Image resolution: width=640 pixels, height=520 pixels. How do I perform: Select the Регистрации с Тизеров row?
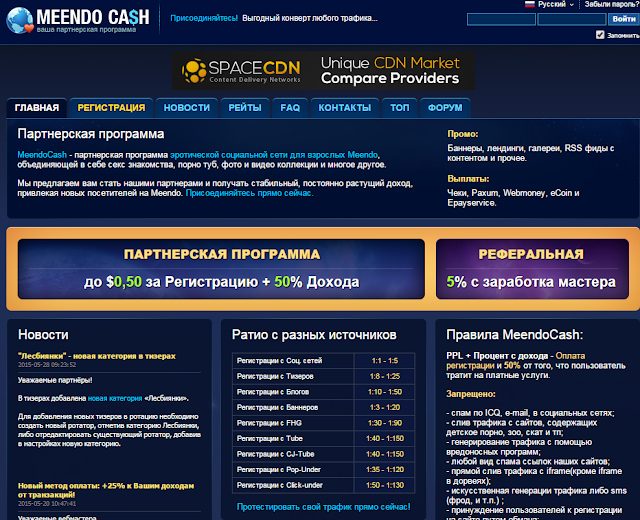pos(324,376)
